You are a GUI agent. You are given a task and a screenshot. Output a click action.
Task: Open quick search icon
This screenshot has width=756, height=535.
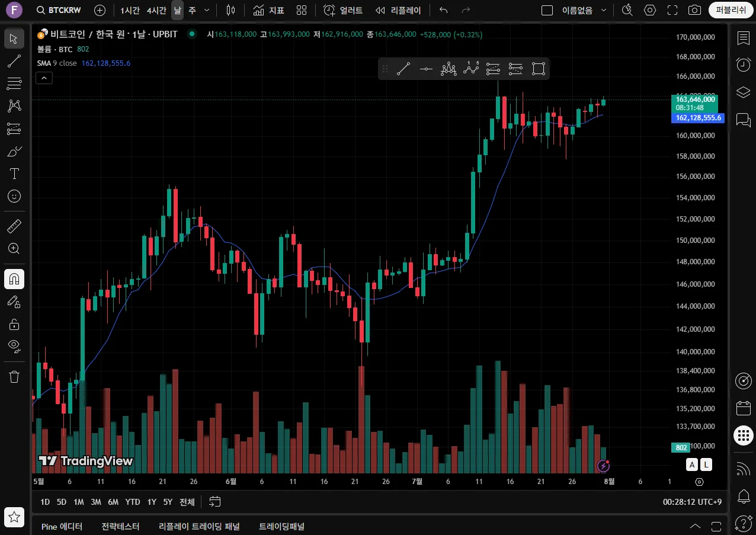coord(627,10)
